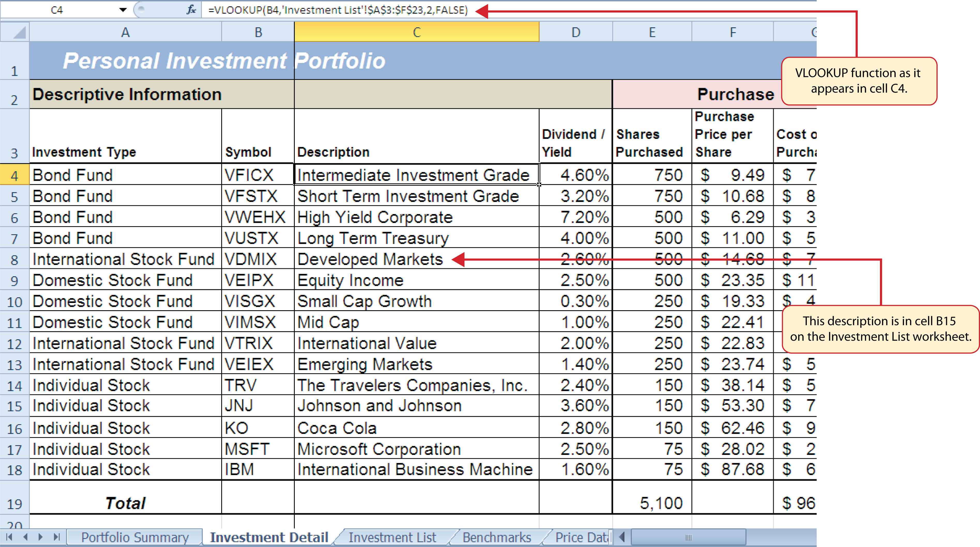Viewport: 980px width, 547px height.
Task: Click 'International Business Machine' cell
Action: [x=416, y=469]
